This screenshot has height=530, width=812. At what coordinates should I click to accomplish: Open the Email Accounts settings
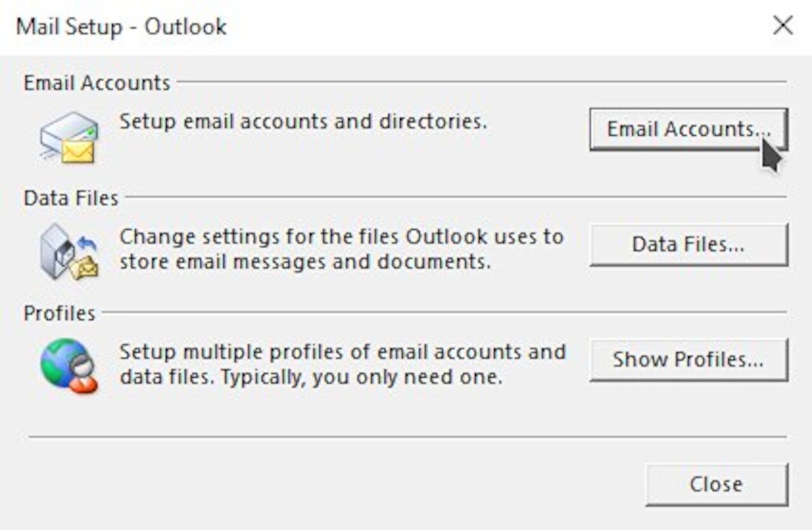[688, 129]
